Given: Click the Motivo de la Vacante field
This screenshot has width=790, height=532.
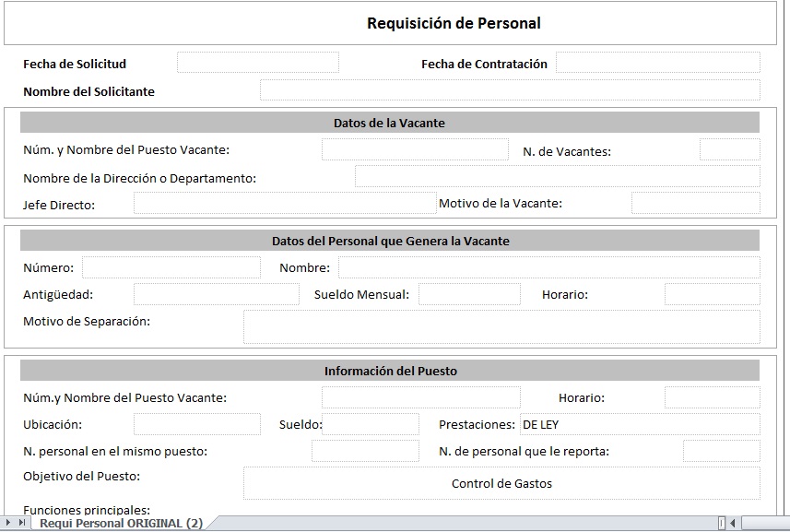Looking at the screenshot, I should (696, 203).
